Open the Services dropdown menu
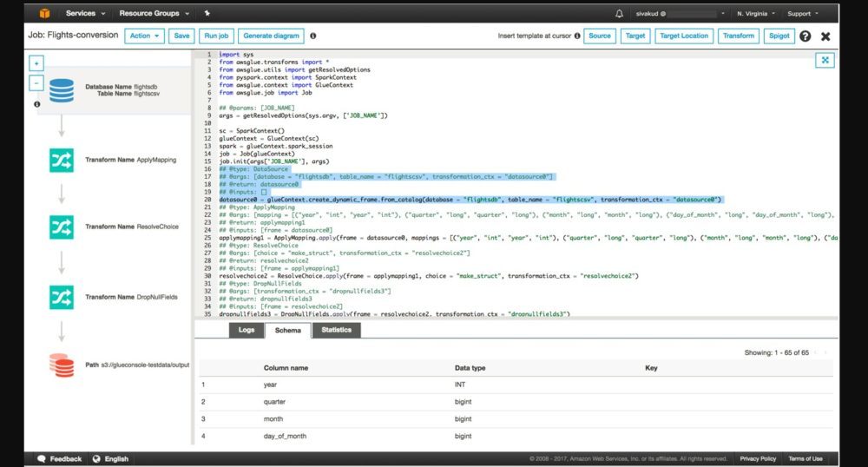868x467 pixels. click(x=85, y=14)
